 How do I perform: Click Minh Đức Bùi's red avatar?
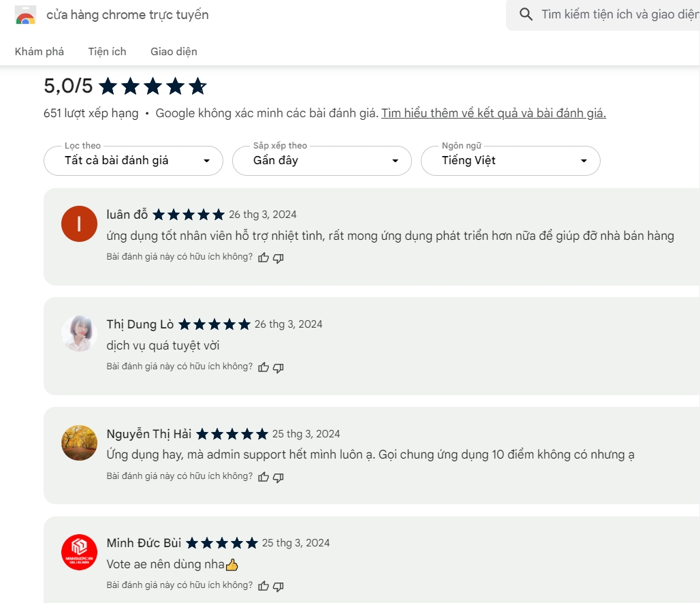(x=79, y=552)
